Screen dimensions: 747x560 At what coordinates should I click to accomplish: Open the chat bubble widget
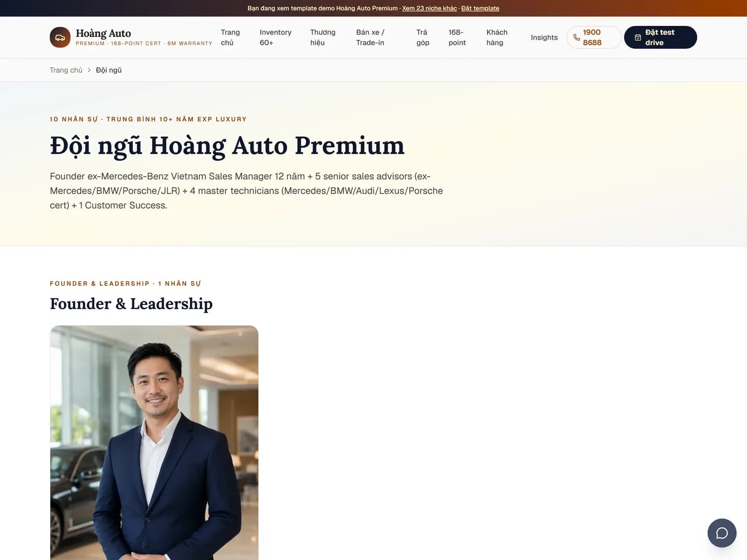(x=722, y=533)
